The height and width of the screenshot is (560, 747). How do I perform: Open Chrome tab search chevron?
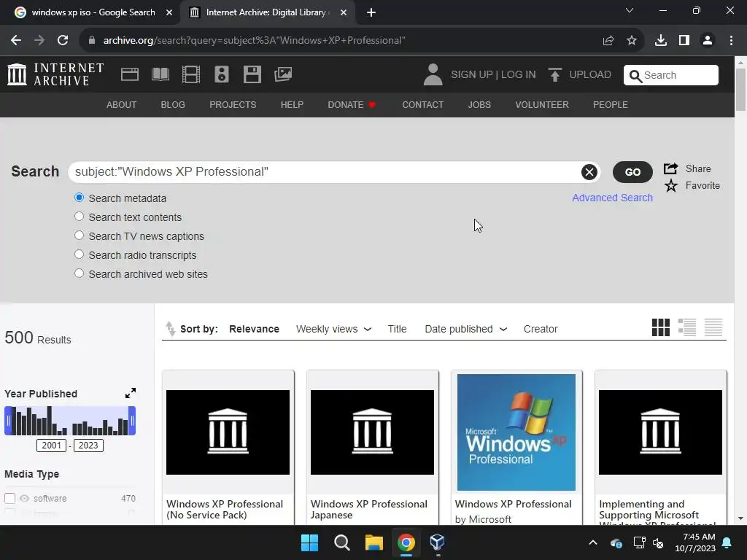click(630, 10)
